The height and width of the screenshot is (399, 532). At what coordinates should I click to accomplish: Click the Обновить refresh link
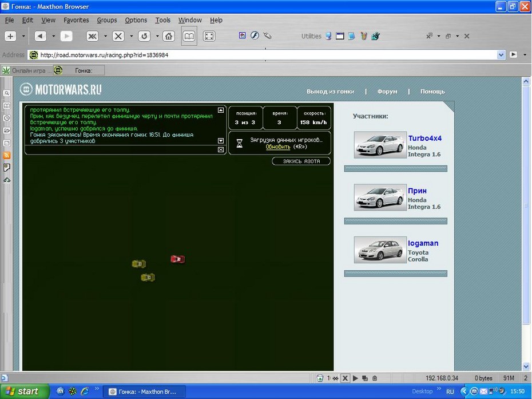[278, 147]
